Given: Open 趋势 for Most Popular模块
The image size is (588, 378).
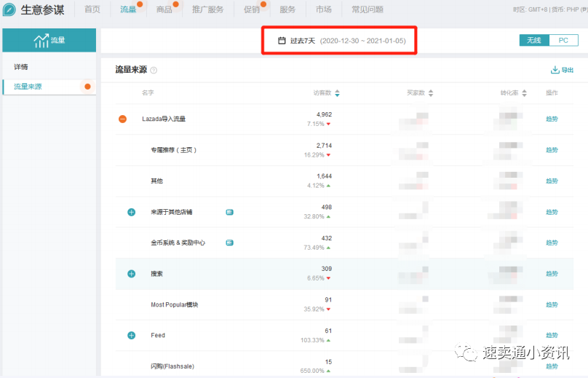Looking at the screenshot, I should coord(552,304).
